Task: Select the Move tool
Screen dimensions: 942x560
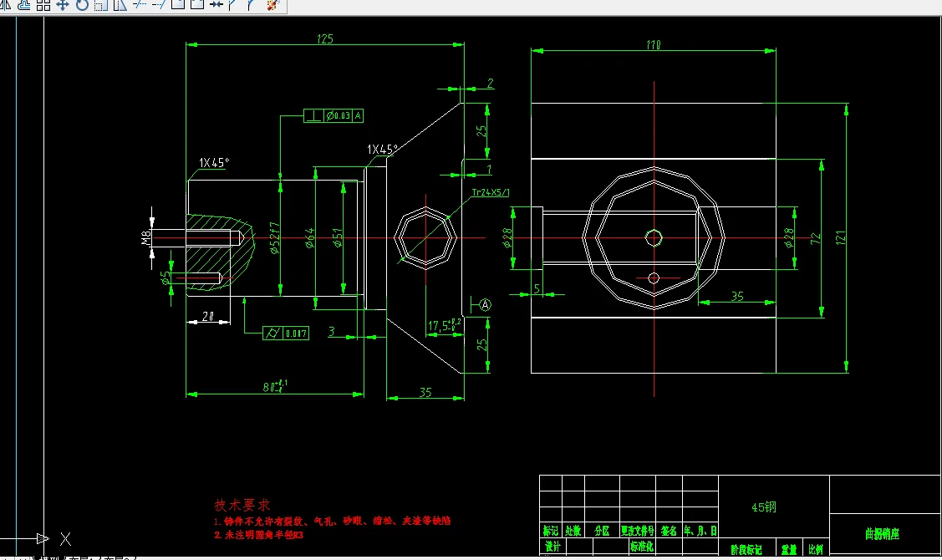Action: 64,6
